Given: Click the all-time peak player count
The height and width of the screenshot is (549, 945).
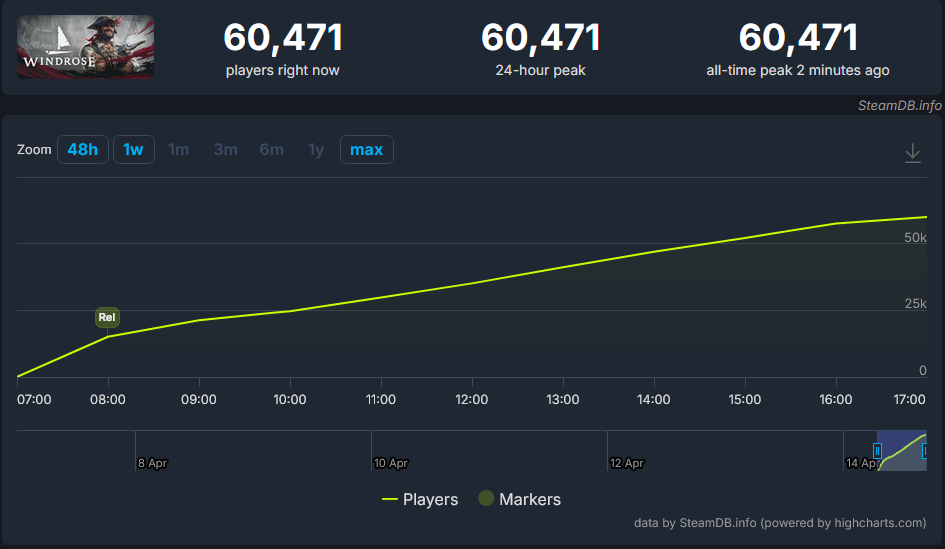Looking at the screenshot, I should click(798, 38).
